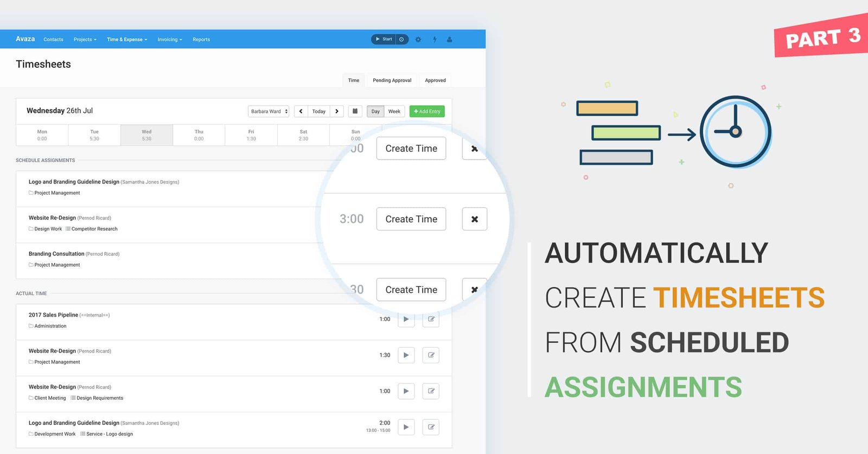Go to next day with right arrow
The image size is (868, 454).
coord(337,111)
